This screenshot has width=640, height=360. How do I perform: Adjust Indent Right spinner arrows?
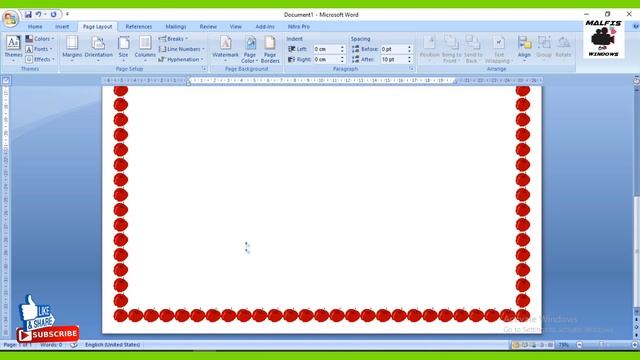342,59
